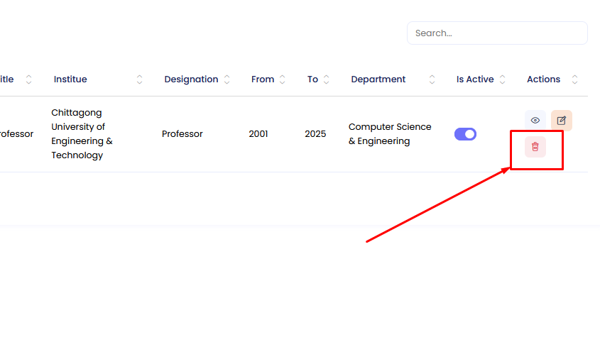Click the Department column header label

click(x=378, y=79)
